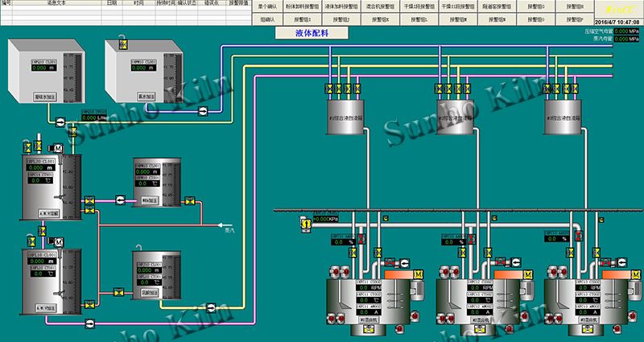This screenshot has height=342, width=644.
Task: Select the 报警组K button
Action: 380,19
